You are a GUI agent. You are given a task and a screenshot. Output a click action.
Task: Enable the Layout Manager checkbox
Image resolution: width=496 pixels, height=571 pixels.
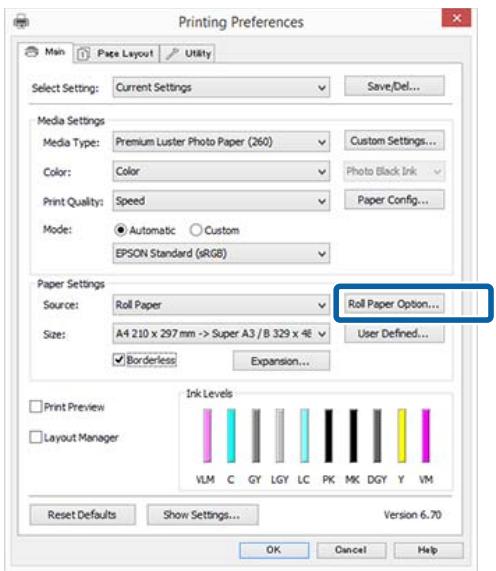point(36,437)
